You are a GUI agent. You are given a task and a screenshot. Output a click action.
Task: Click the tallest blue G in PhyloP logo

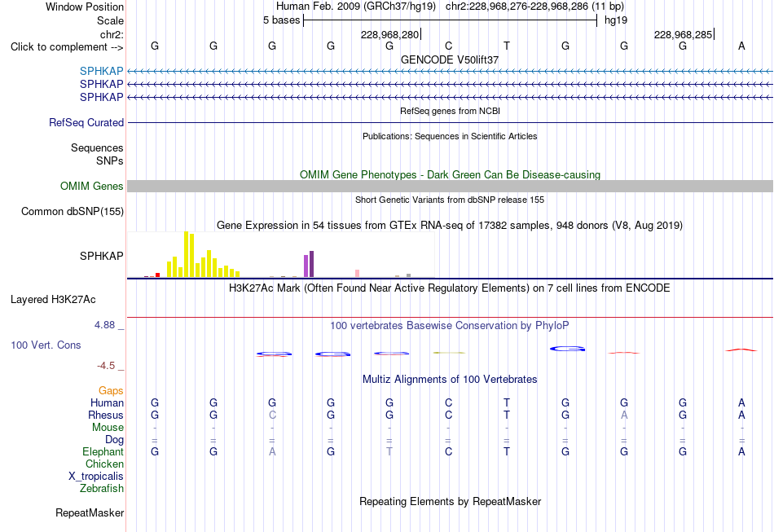coord(567,349)
